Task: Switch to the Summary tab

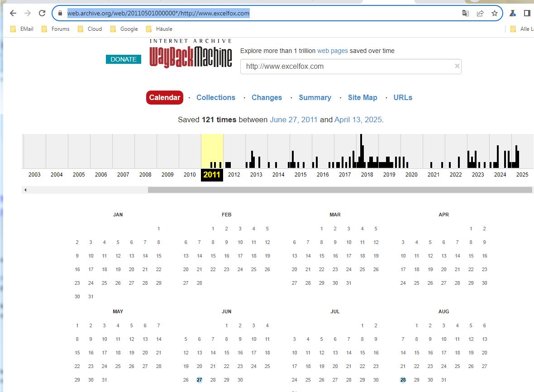Action: pyautogui.click(x=315, y=97)
